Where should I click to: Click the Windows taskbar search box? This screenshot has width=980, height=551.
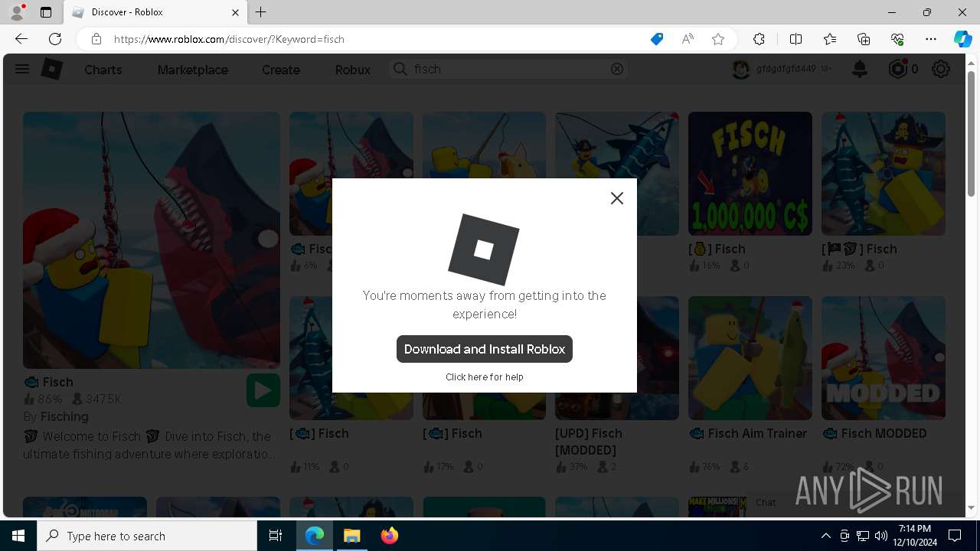147,536
